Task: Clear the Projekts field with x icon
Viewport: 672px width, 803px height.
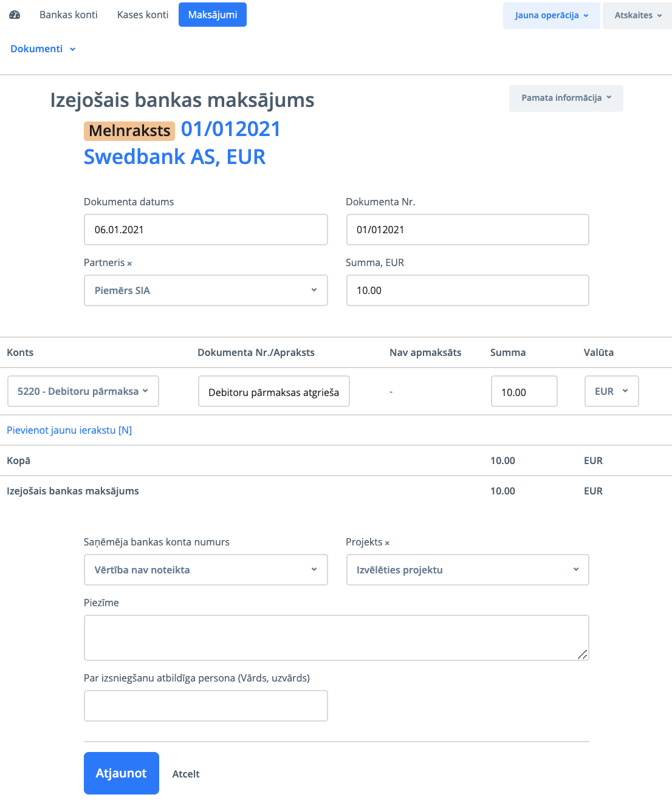Action: point(387,543)
